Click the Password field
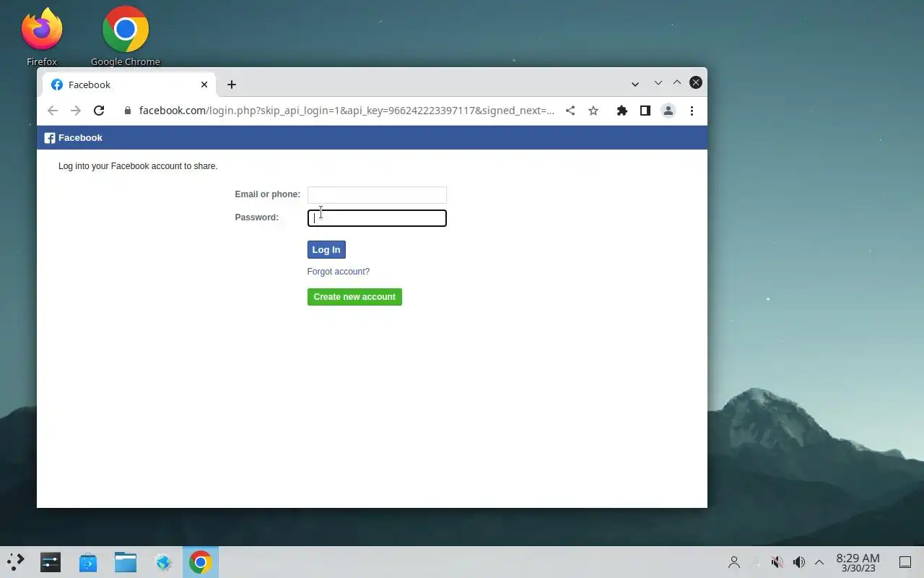924x578 pixels. 377,217
